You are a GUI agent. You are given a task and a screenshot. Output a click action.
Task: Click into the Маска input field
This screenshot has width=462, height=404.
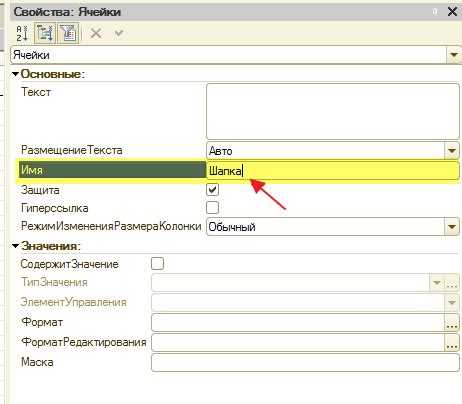click(x=305, y=362)
